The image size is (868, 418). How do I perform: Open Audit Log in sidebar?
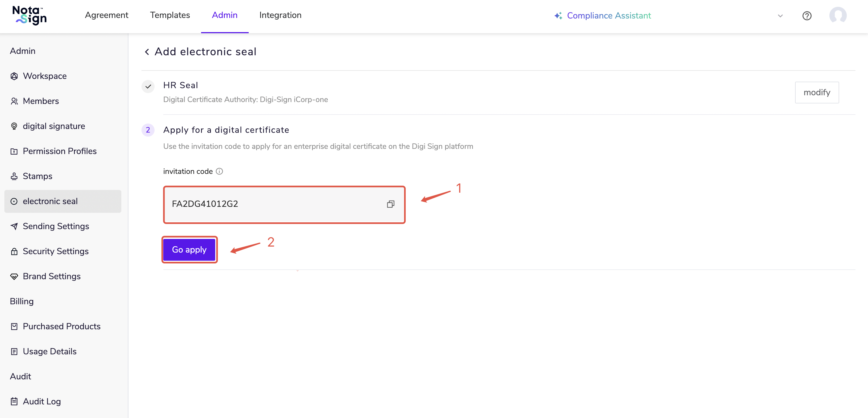coord(41,401)
